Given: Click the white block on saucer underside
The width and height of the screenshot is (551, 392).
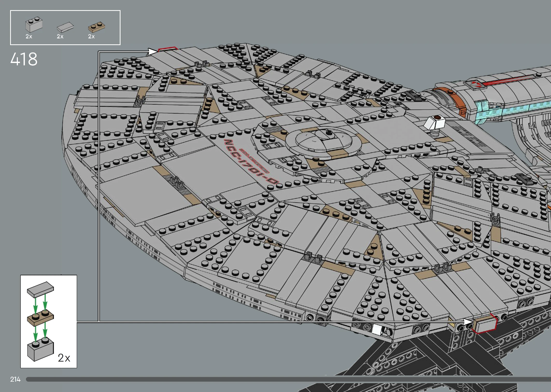Looking at the screenshot, I should click(377, 330).
